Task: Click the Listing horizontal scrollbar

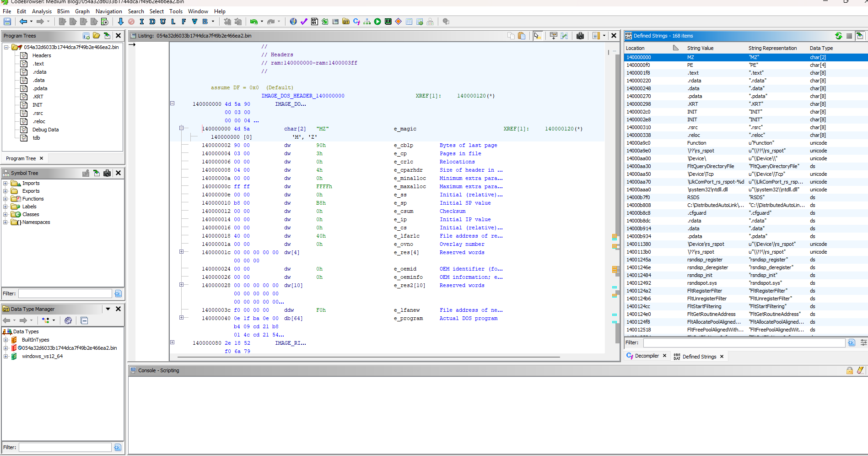Action: 368,357
